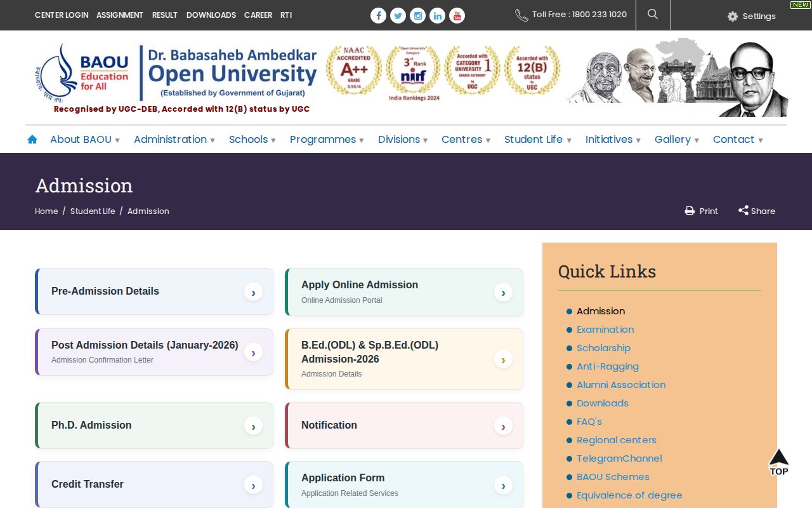This screenshot has width=812, height=508.
Task: Open the LinkedIn social icon
Action: point(437,15)
